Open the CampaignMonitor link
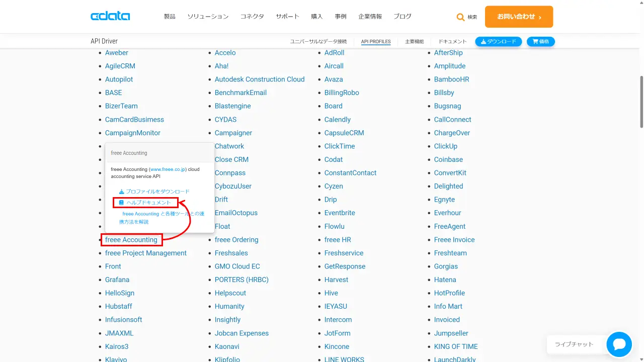The width and height of the screenshot is (644, 362). pos(133,133)
